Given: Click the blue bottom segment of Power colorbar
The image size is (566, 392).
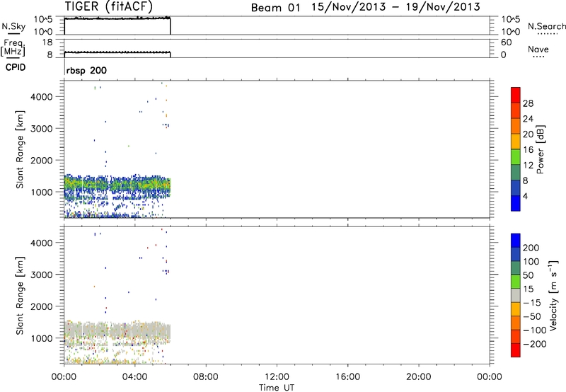Looking at the screenshot, I should coord(516,203).
